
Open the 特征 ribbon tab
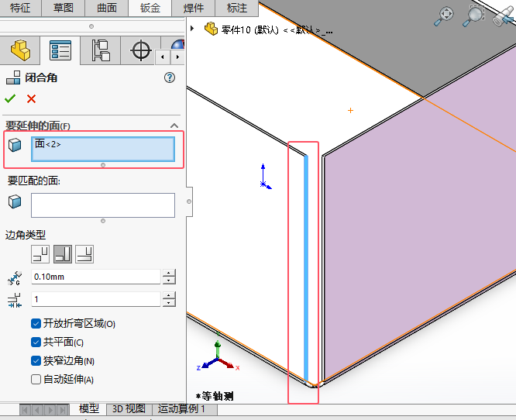pyautogui.click(x=20, y=8)
